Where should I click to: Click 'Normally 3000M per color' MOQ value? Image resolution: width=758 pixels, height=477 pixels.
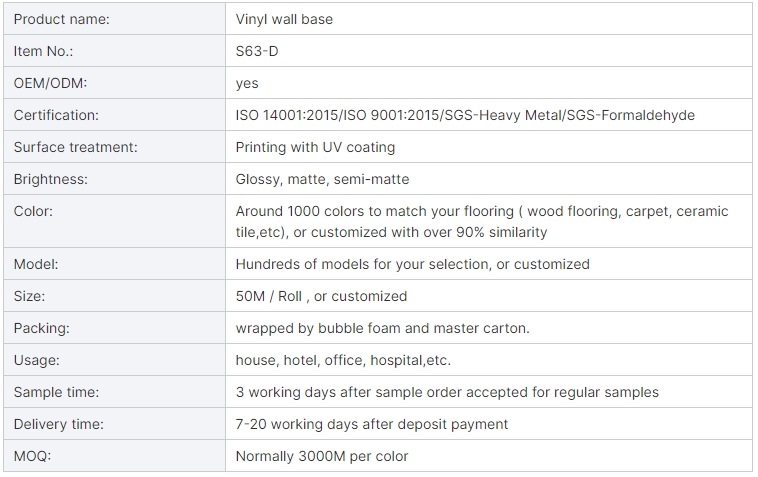[x=322, y=456]
